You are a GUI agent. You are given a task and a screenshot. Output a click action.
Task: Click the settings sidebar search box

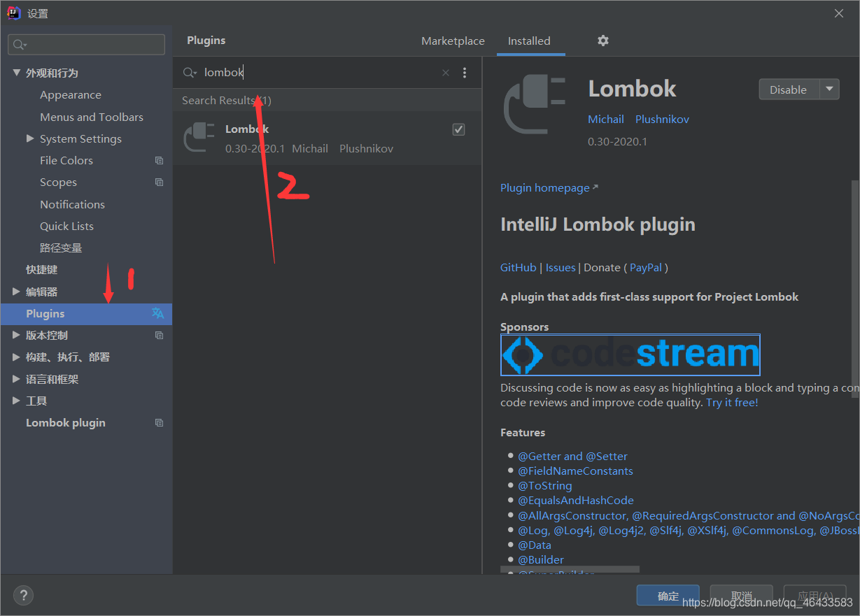point(86,45)
